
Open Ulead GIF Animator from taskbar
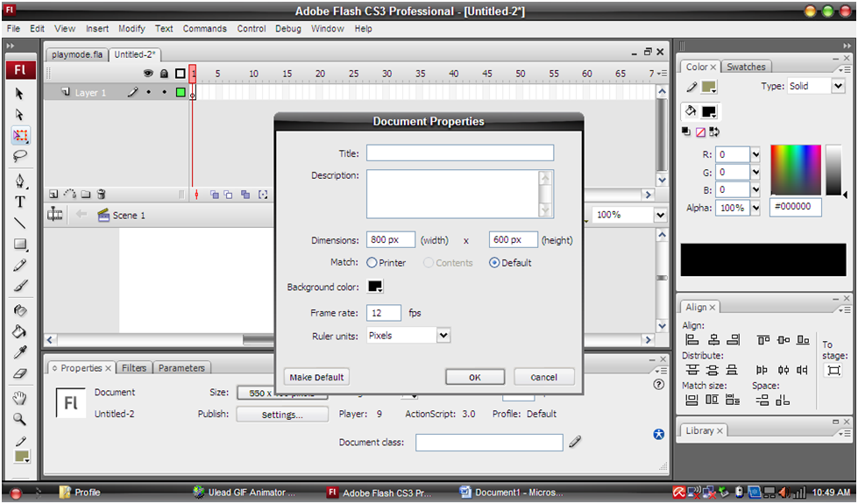(245, 493)
